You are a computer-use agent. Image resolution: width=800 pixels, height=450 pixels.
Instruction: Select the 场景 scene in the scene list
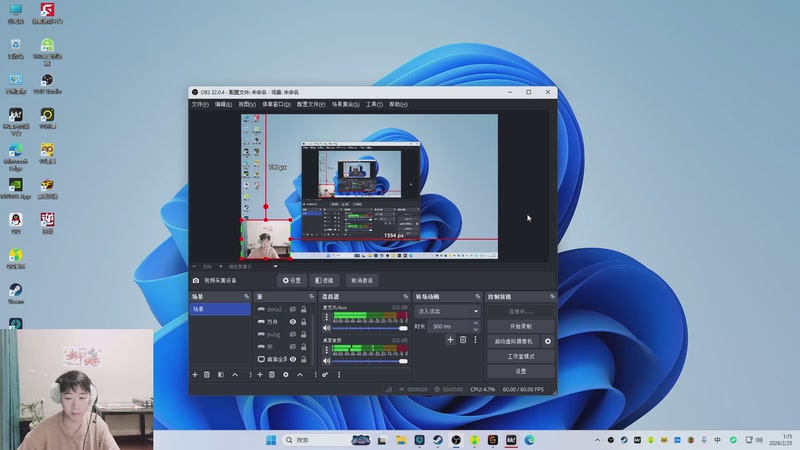point(220,309)
